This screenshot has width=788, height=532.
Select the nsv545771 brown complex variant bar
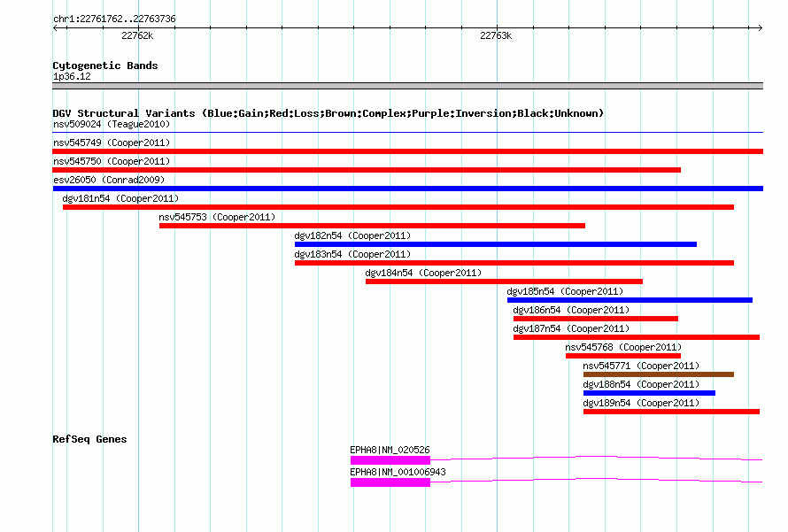[659, 374]
